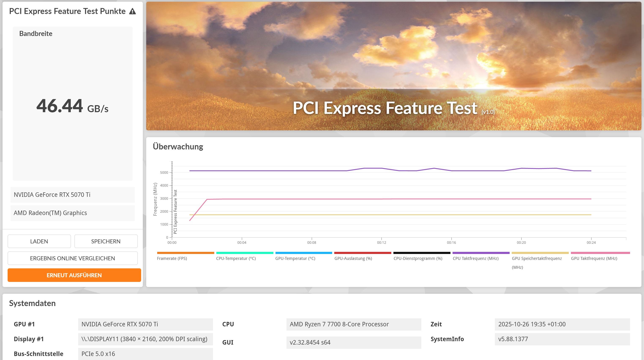Select AMD Radeon(TM) Graphics entry

(x=72, y=213)
